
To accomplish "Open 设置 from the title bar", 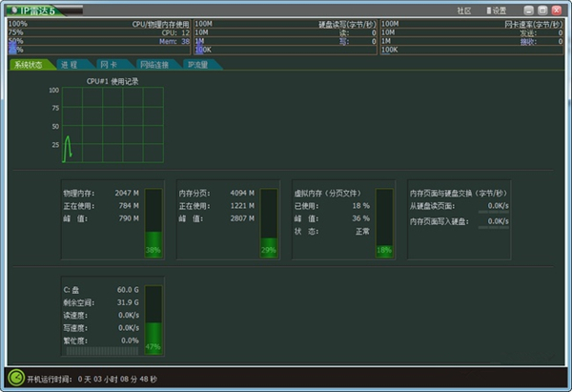I will pos(500,10).
